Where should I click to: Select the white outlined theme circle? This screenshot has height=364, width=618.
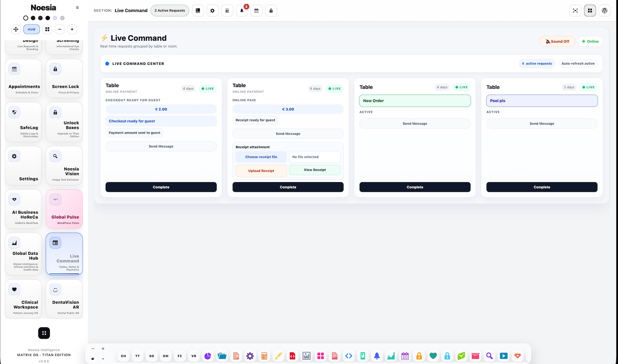pyautogui.click(x=25, y=18)
